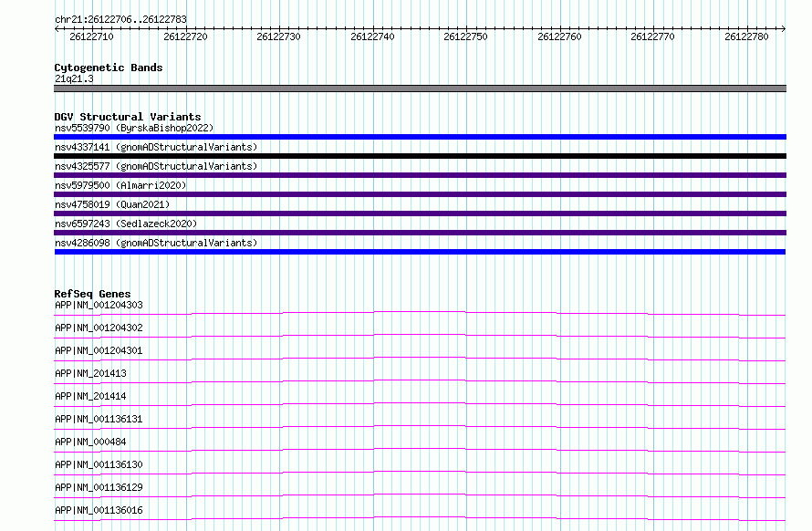The height and width of the screenshot is (531, 812).
Task: Select transcript APP|NM_001136131
Action: pos(99,419)
